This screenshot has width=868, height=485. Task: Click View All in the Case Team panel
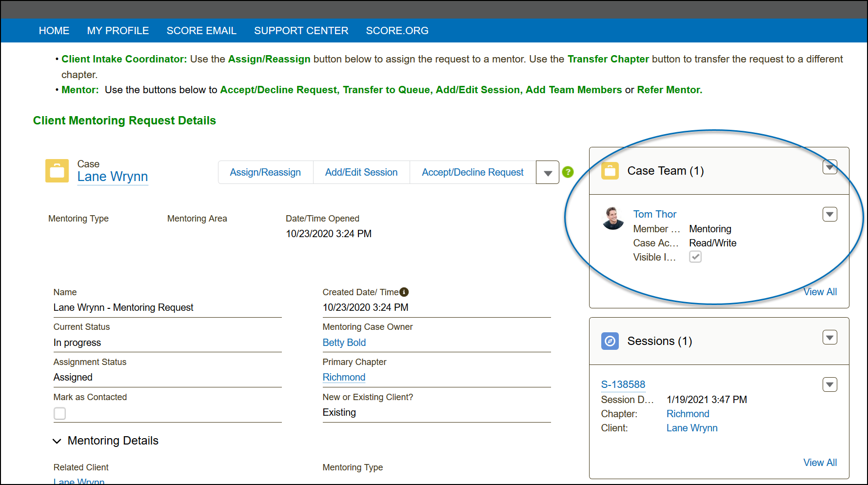tap(820, 292)
